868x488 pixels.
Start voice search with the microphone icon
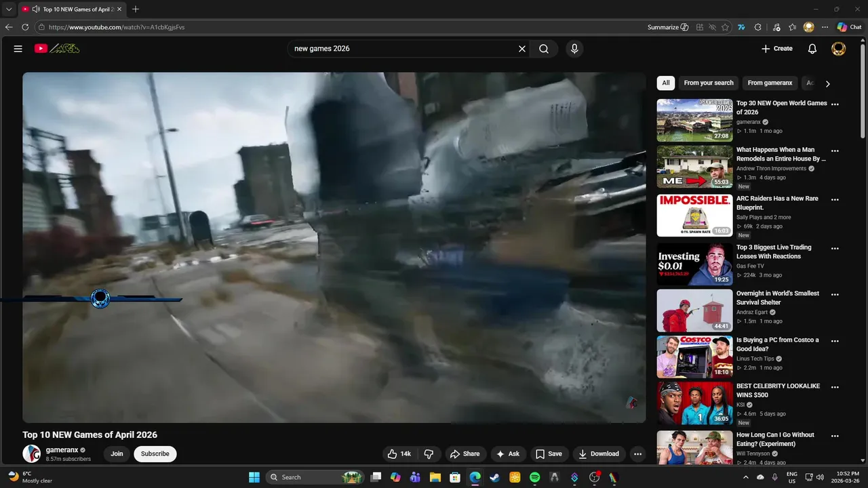pos(574,49)
